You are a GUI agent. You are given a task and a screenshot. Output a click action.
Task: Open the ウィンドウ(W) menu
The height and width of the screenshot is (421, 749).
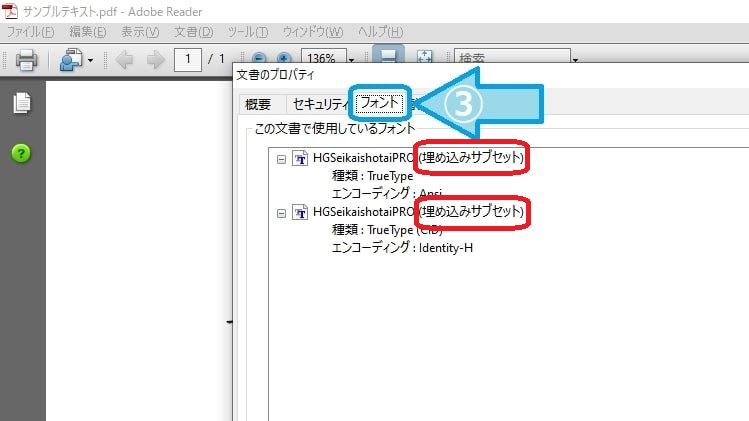pyautogui.click(x=313, y=32)
